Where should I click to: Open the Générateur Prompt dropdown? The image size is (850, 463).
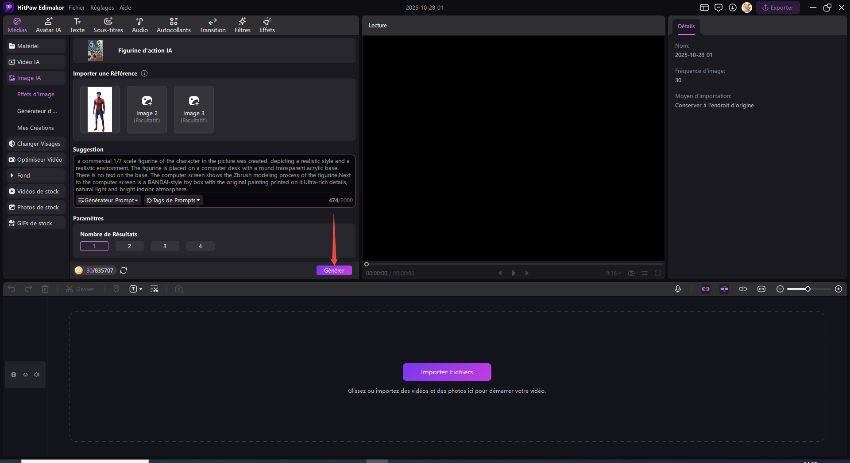(x=108, y=200)
